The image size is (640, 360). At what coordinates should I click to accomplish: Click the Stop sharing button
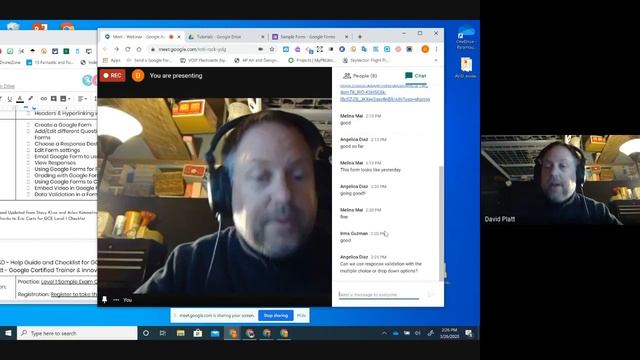(x=276, y=316)
